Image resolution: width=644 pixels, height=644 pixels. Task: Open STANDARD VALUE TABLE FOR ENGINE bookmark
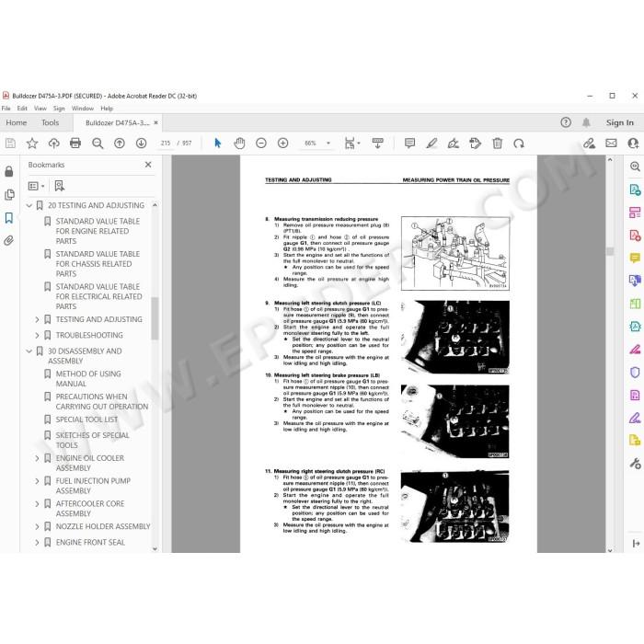pos(98,231)
